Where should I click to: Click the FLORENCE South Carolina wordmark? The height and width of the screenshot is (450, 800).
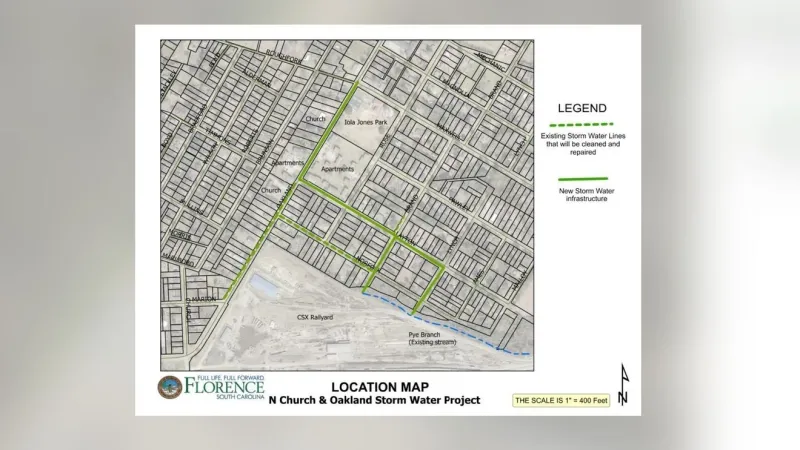click(x=224, y=387)
